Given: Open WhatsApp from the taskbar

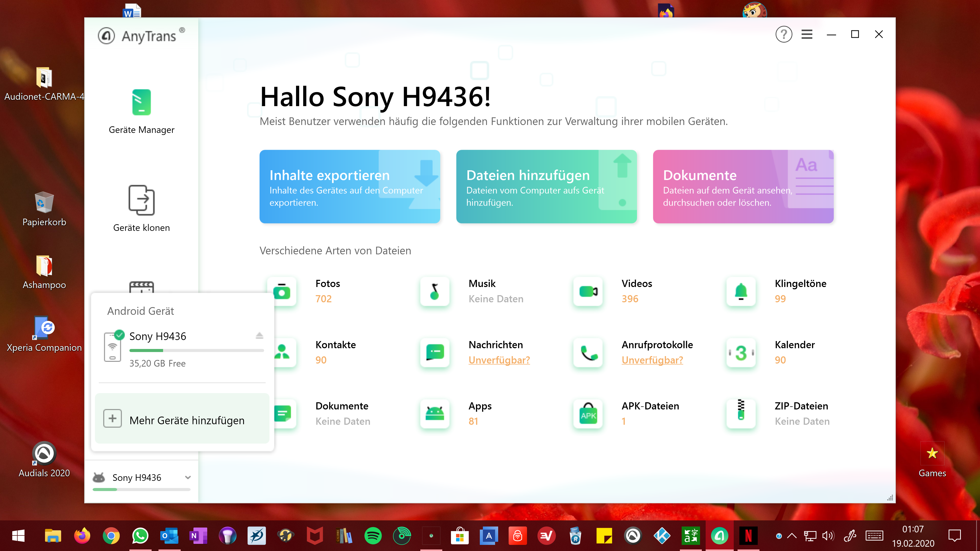Looking at the screenshot, I should pos(140,536).
